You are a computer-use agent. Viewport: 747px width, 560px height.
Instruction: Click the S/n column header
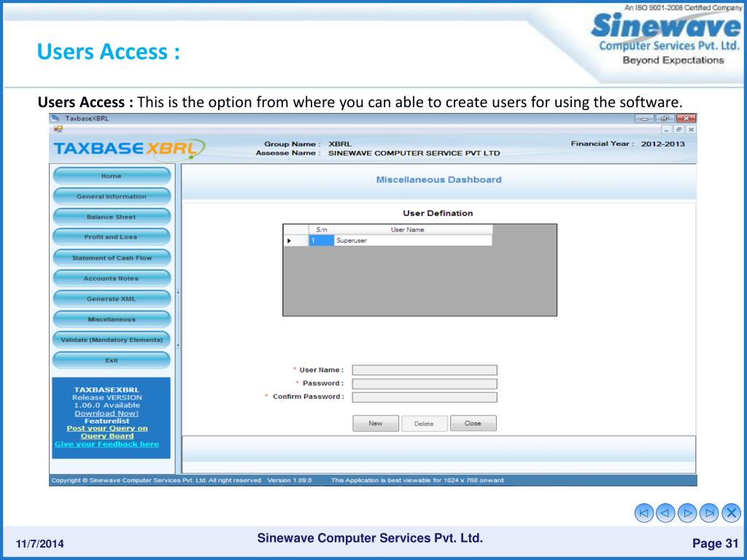click(x=321, y=230)
